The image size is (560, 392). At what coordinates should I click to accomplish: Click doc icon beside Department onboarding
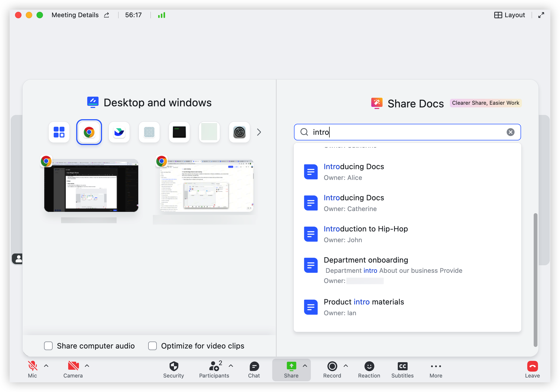311,265
